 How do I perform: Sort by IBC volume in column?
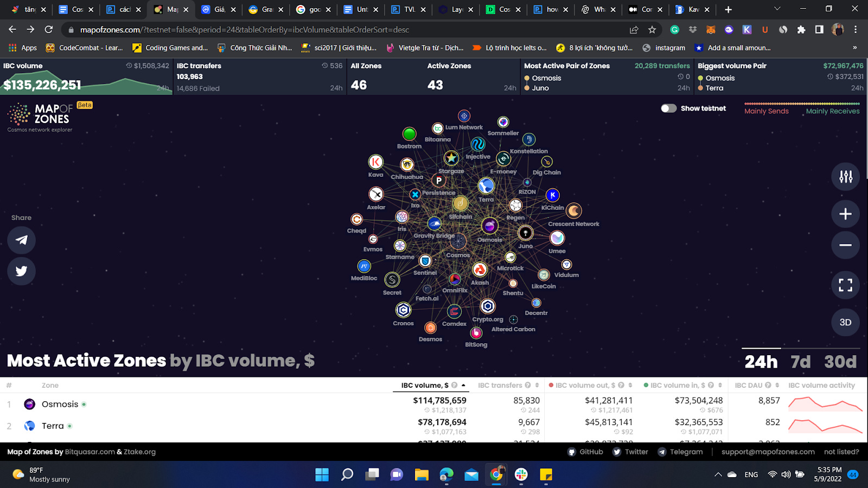[682, 386]
